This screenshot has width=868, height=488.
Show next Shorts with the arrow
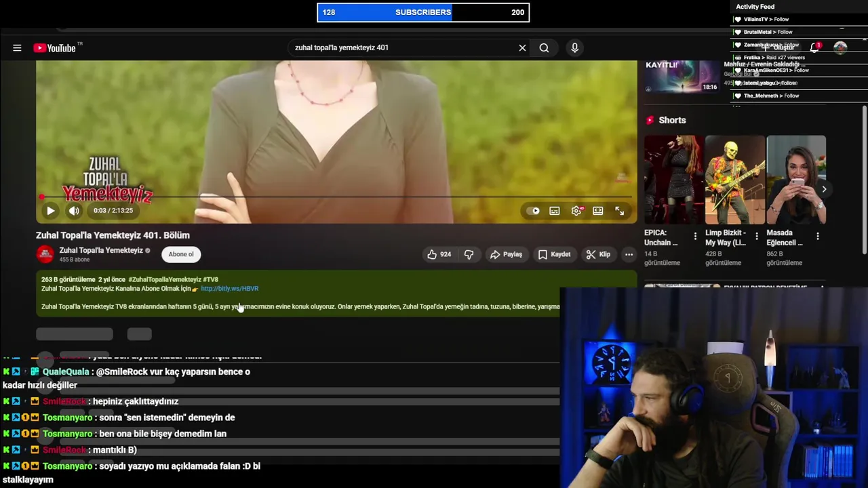pyautogui.click(x=824, y=189)
